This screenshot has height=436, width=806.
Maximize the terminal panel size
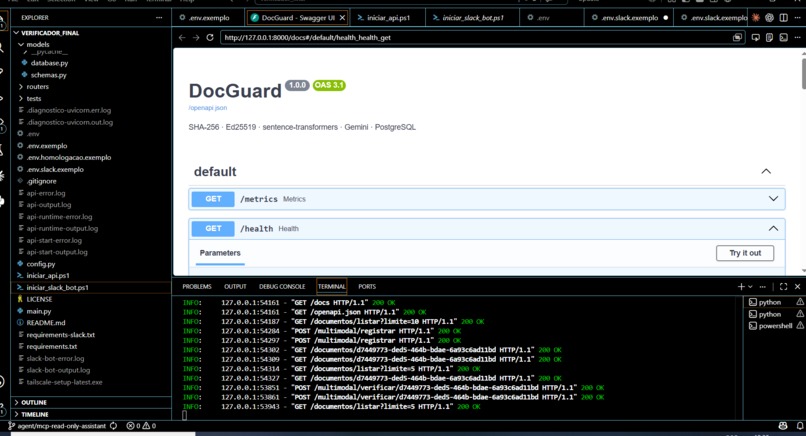click(x=783, y=286)
